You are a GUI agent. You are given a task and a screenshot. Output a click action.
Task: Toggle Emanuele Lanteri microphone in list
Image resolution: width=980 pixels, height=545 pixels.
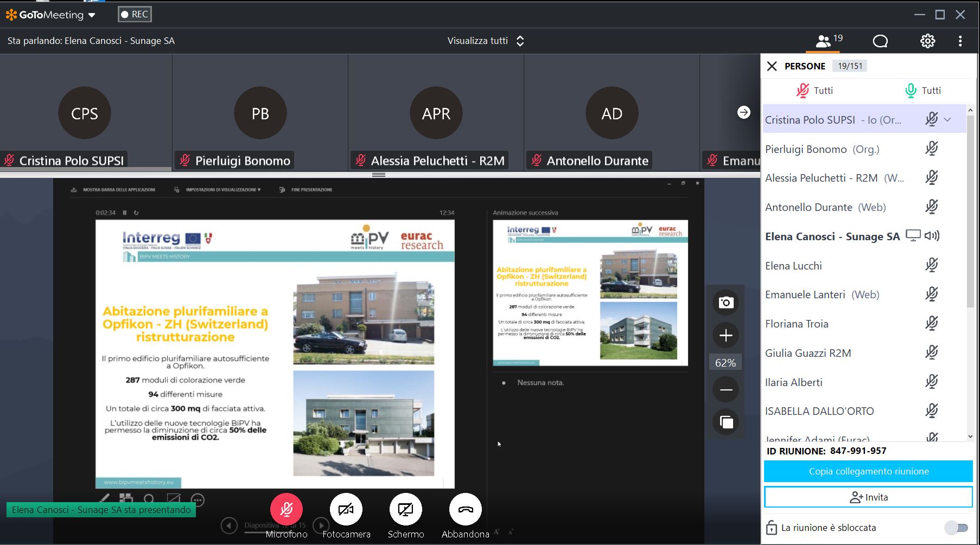[x=932, y=294]
